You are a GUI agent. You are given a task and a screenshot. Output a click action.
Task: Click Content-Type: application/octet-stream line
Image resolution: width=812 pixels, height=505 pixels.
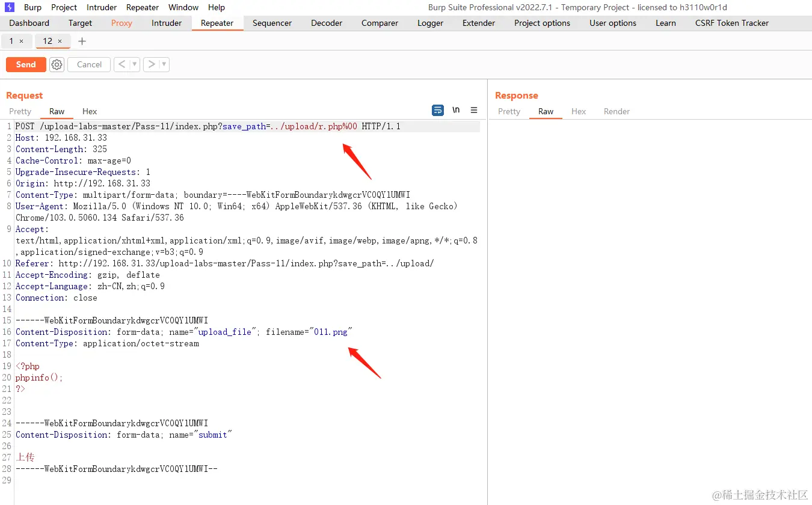pos(107,343)
